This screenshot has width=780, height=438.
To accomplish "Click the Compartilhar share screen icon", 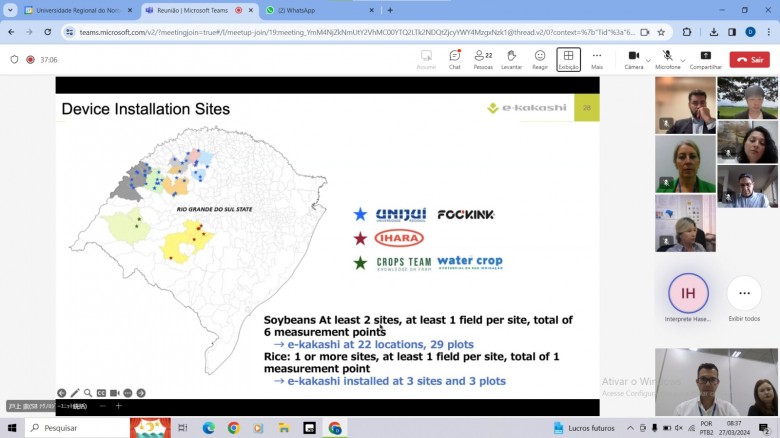I will click(705, 58).
